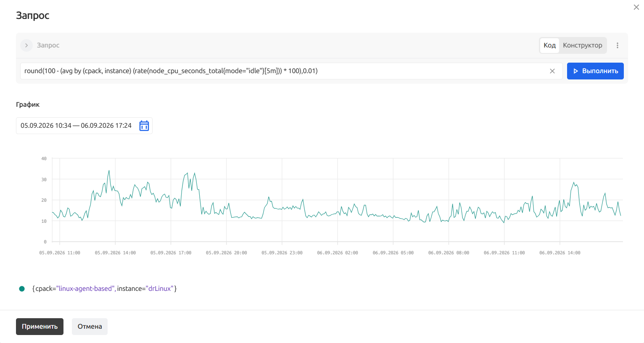Focus the PromQL query input field
The height and width of the screenshot is (343, 644).
291,71
